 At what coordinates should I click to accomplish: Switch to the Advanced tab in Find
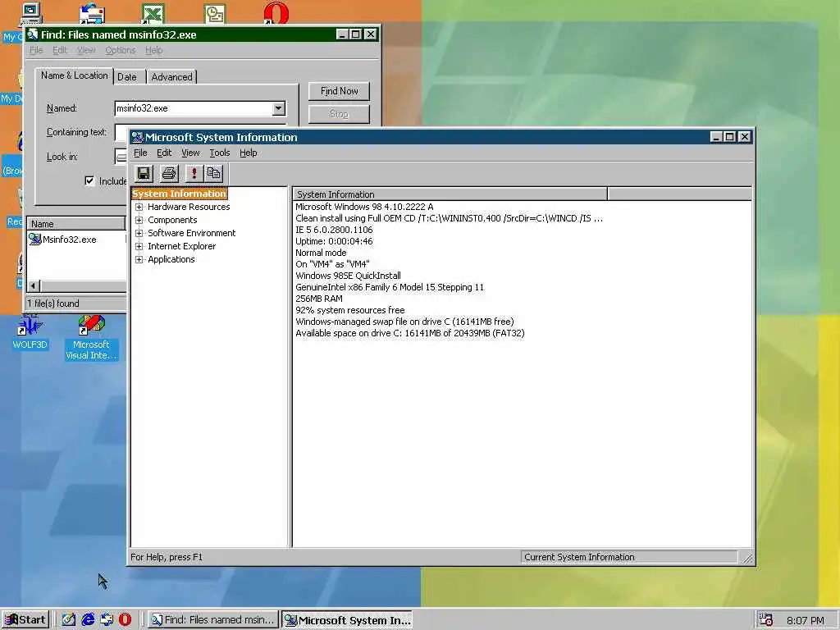pyautogui.click(x=171, y=77)
